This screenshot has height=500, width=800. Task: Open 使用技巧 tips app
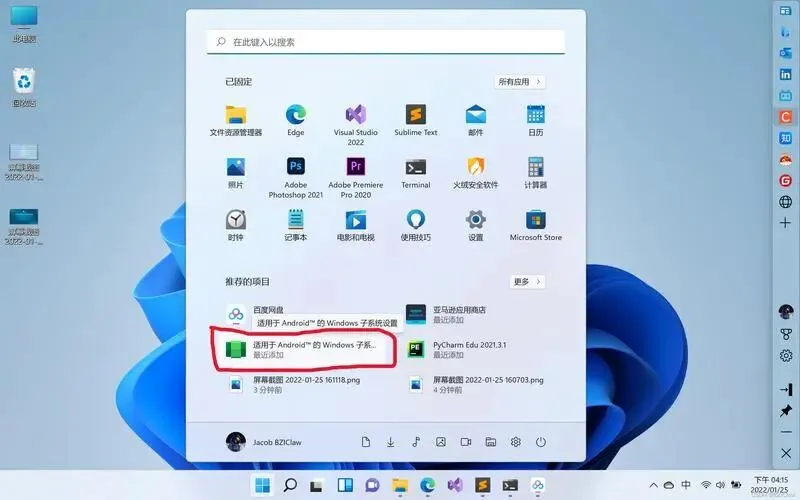tap(416, 226)
